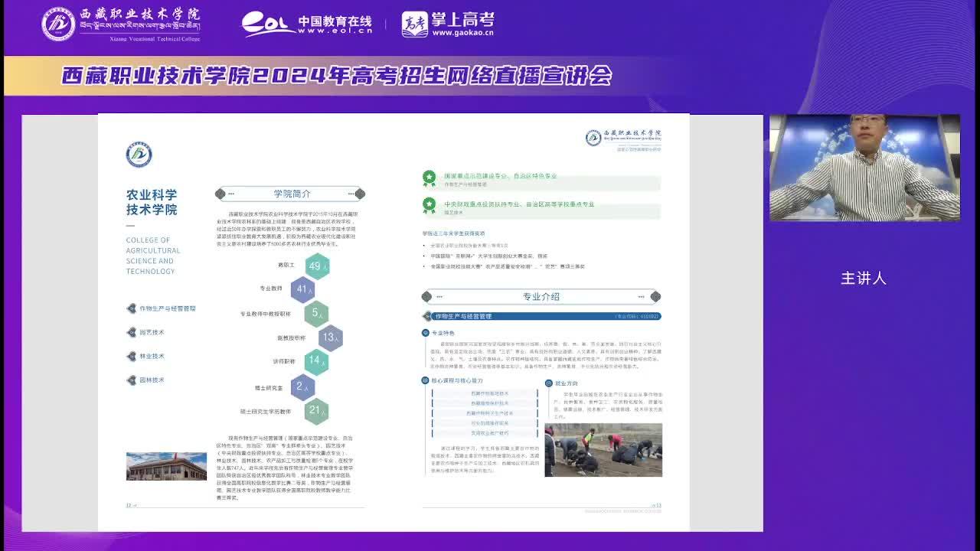Click the 就业方向 round icon
The width and height of the screenshot is (980, 551).
[549, 383]
